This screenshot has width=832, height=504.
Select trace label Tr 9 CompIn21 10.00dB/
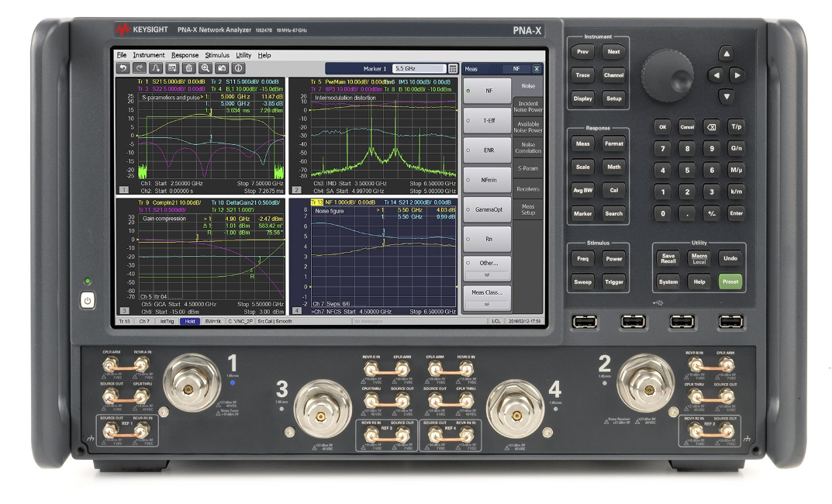click(x=169, y=202)
